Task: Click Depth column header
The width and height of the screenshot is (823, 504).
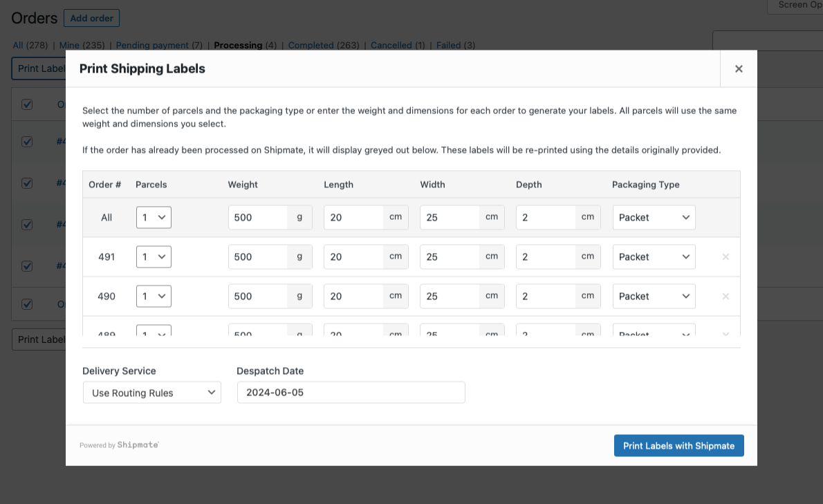Action: tap(528, 185)
